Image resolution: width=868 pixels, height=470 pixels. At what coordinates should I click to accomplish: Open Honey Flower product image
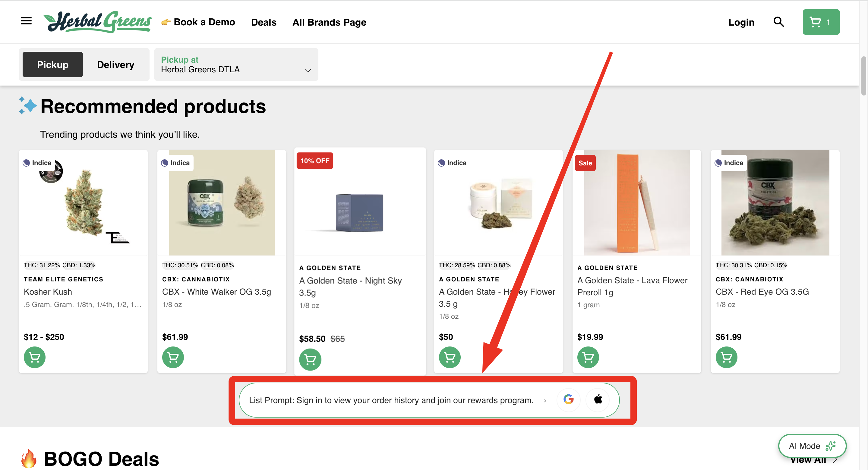coord(498,203)
